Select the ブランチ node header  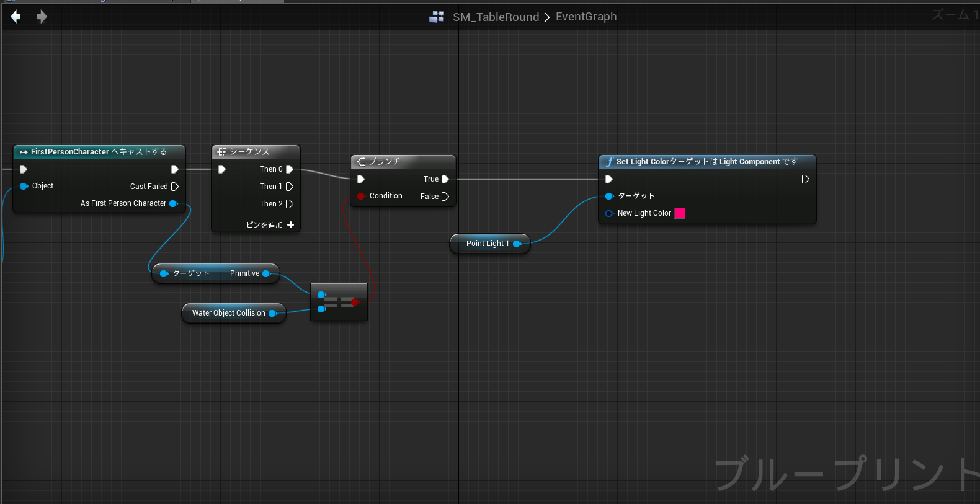click(x=403, y=162)
